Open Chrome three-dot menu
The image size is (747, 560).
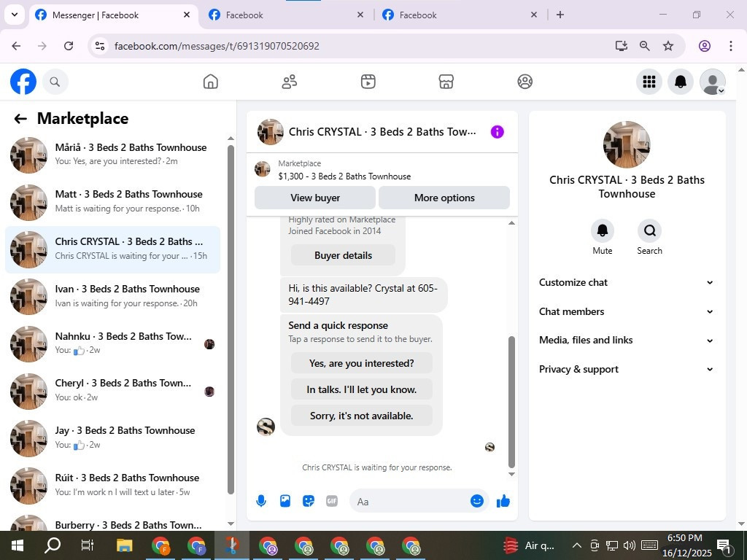(730, 46)
